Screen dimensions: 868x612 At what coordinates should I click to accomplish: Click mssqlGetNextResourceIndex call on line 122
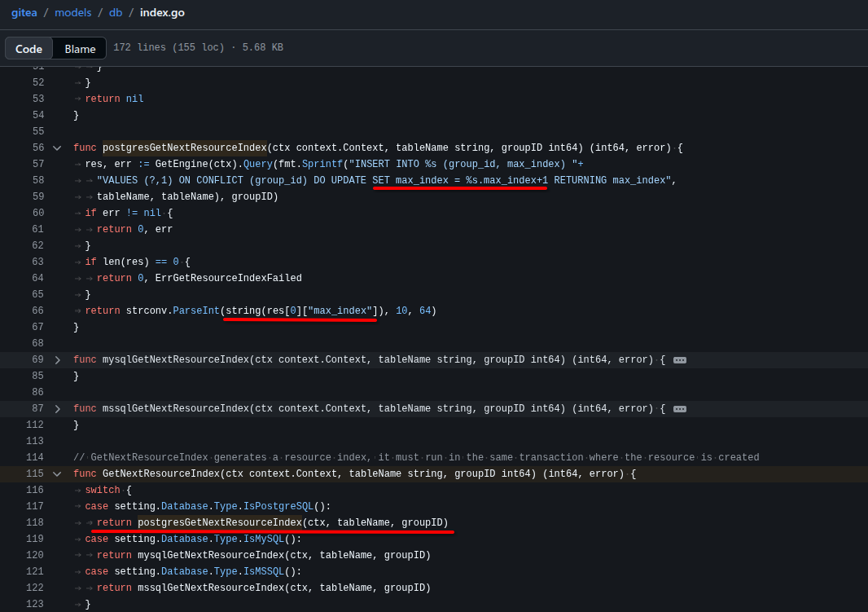tap(211, 588)
